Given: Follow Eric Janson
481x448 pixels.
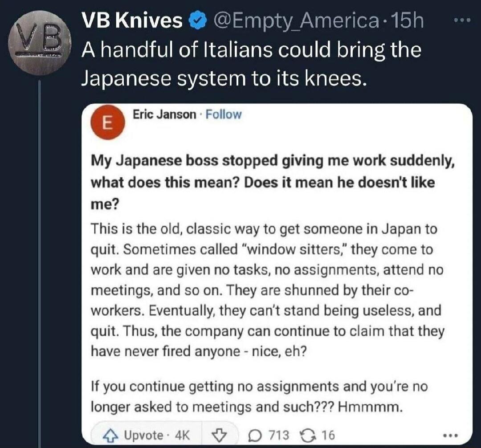Looking at the screenshot, I should click(x=224, y=114).
